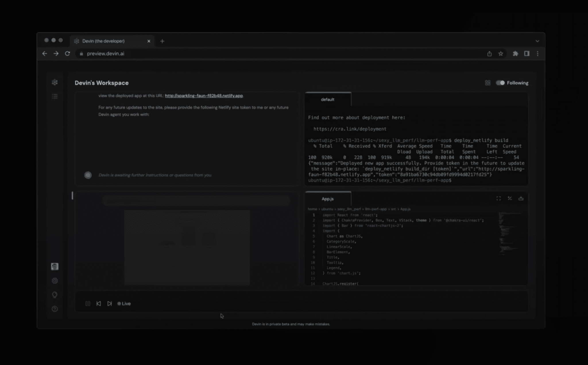Expand the App.js editor to fullscreen

pyautogui.click(x=498, y=198)
